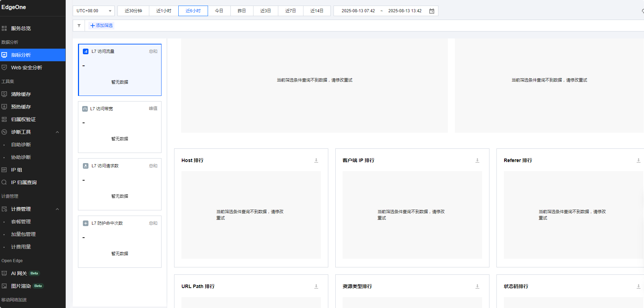Click the start date 2025-08-13 07:42 field

pyautogui.click(x=358, y=11)
